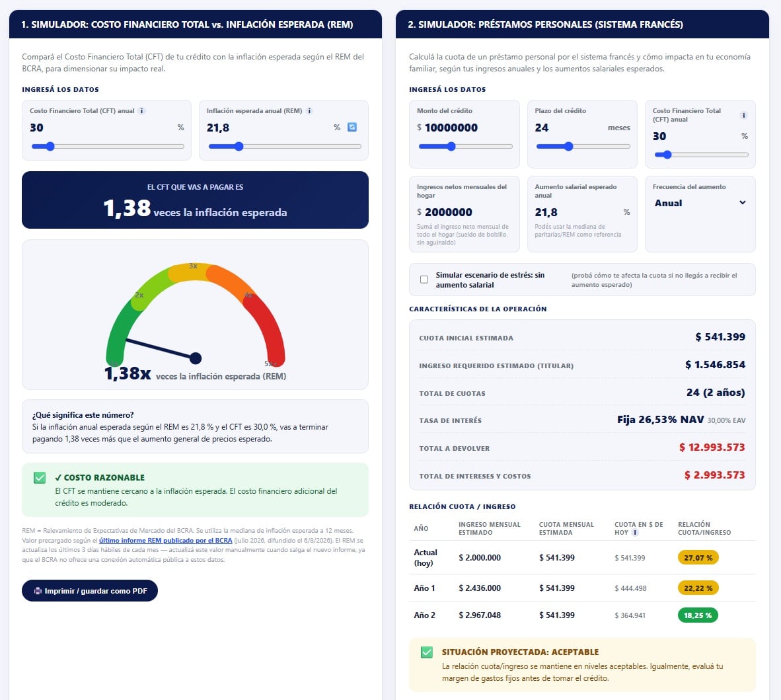Click the Plazo del crédito slider handle

click(568, 147)
